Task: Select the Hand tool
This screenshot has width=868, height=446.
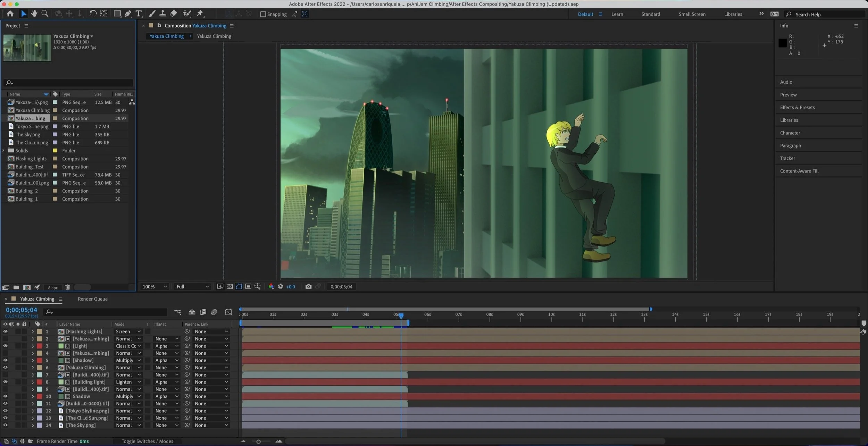Action: point(34,14)
